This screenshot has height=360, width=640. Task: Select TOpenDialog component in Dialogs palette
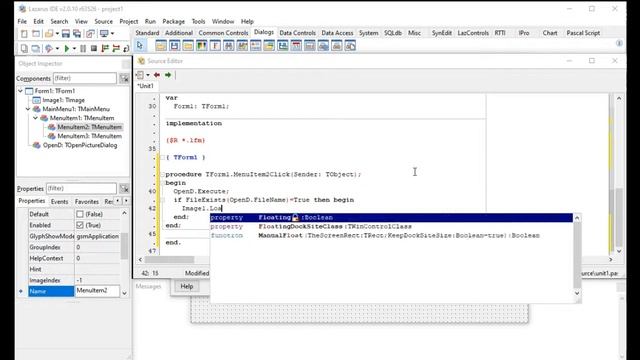[x=161, y=45]
